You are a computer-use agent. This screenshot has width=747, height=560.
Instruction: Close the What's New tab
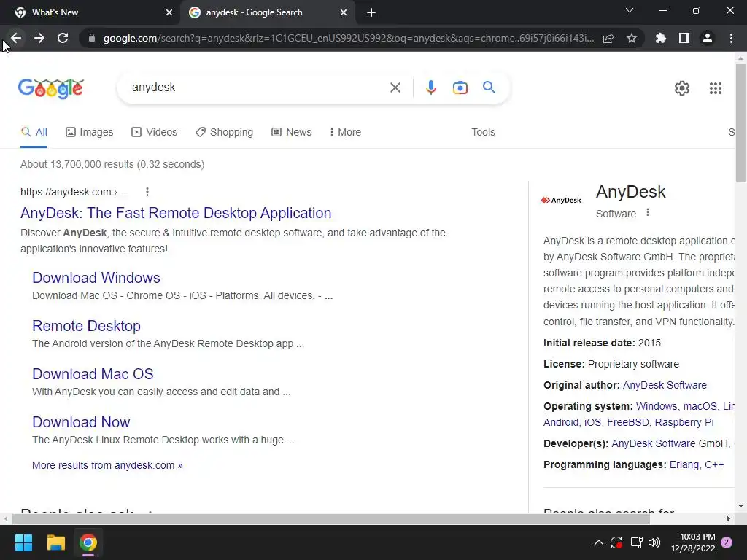coord(169,12)
